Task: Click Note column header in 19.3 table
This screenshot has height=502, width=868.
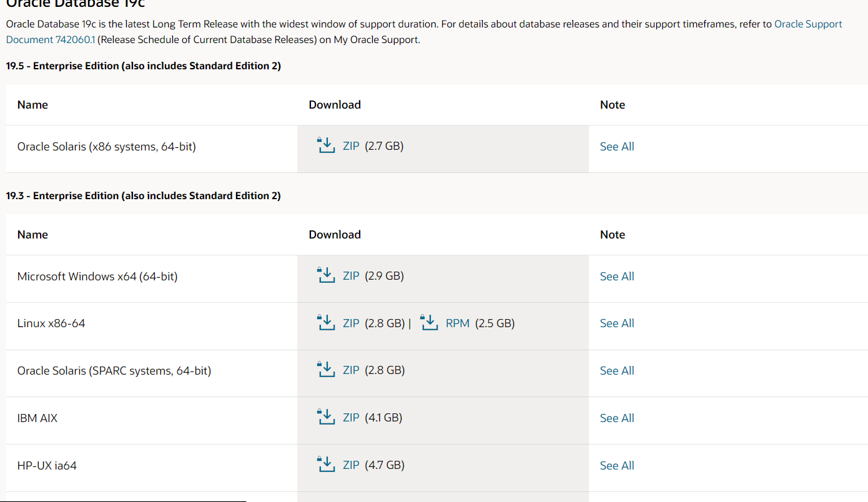Action: tap(613, 235)
